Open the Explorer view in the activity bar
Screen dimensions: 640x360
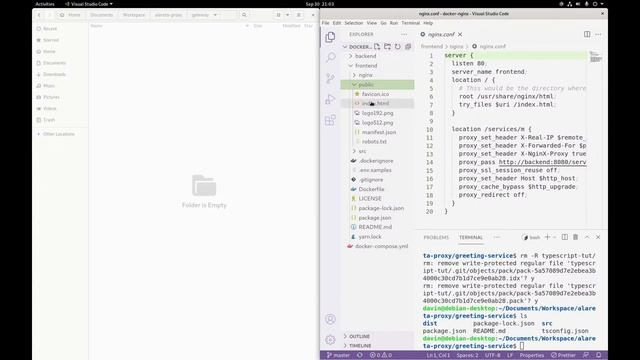pyautogui.click(x=330, y=37)
